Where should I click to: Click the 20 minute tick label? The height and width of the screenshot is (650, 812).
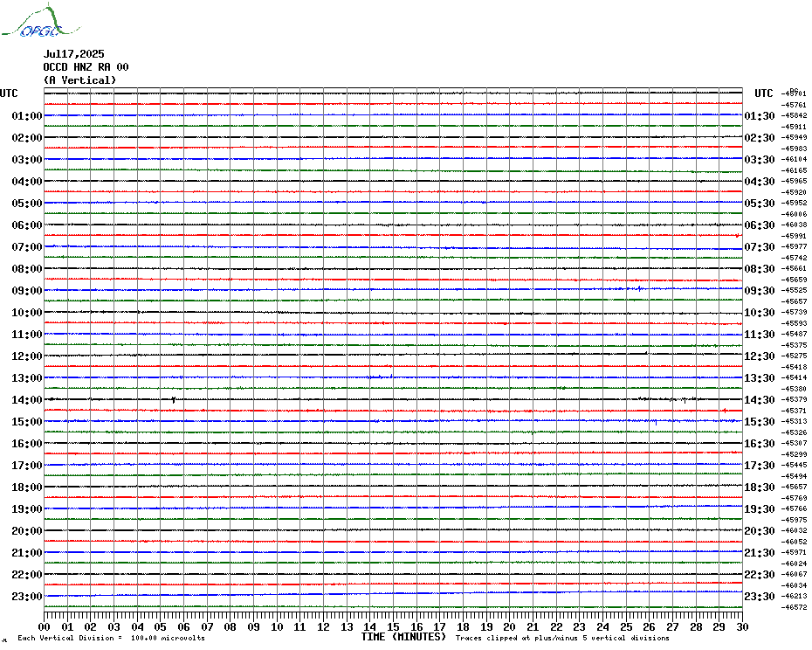coord(510,626)
